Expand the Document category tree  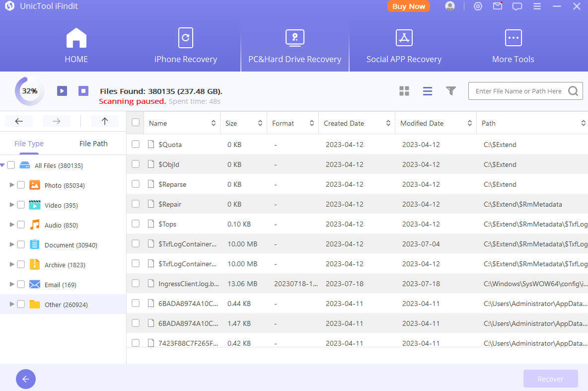[x=12, y=244]
